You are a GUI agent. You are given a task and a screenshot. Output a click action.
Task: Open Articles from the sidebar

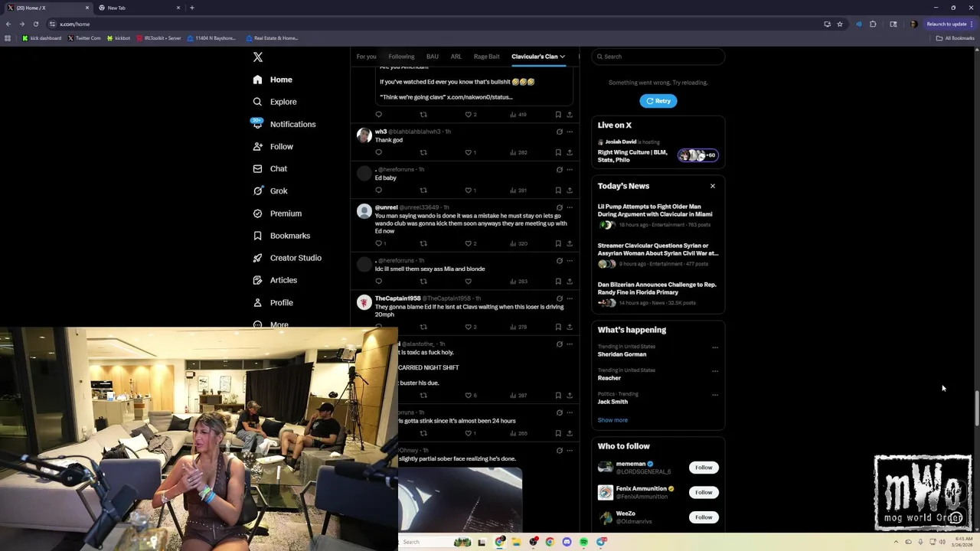pos(275,280)
